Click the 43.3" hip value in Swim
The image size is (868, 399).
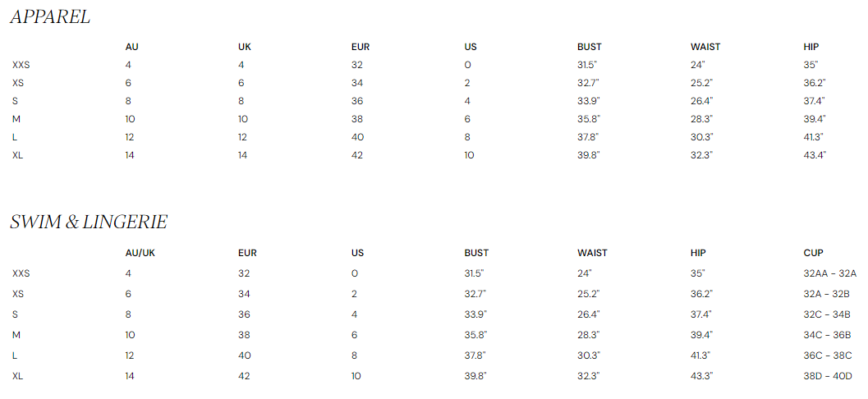pyautogui.click(x=701, y=376)
